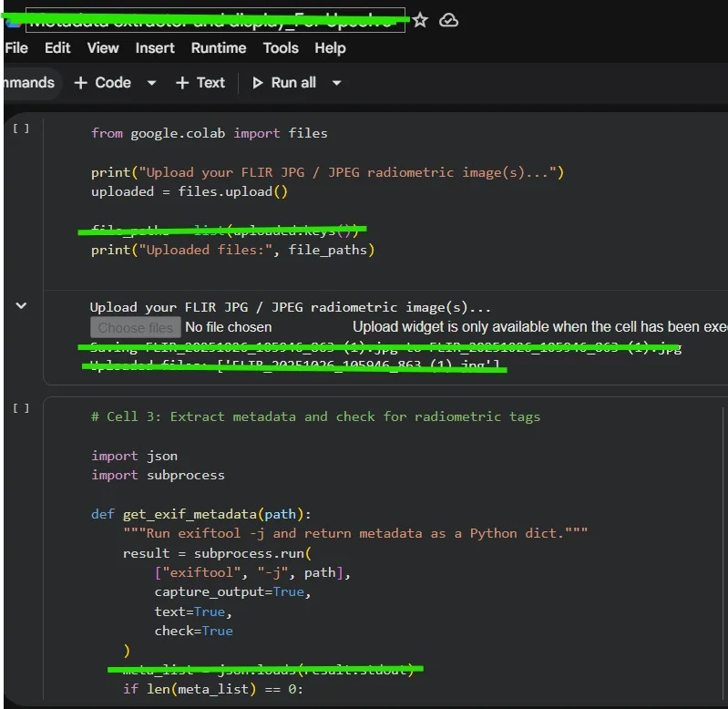Collapse the upload cell output with the chevron
The width and height of the screenshot is (728, 709).
click(21, 306)
